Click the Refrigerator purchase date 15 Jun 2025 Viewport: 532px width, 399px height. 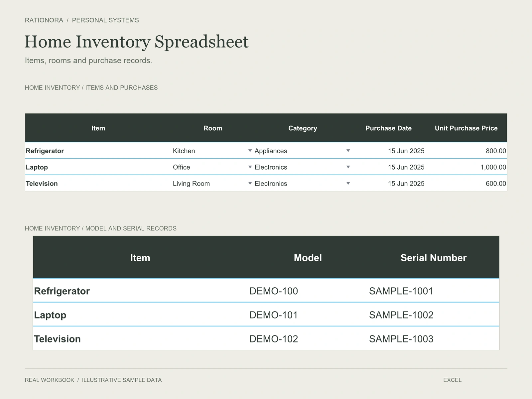coord(406,151)
